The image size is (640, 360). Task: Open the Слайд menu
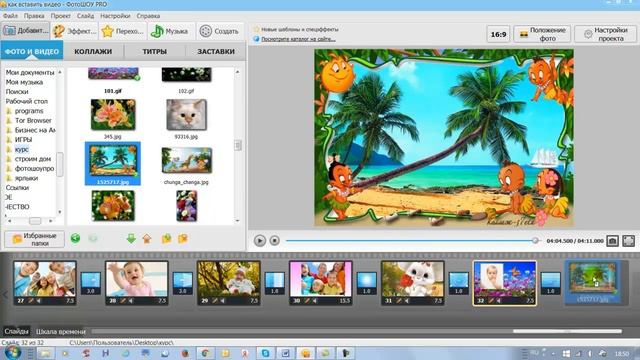[85, 16]
